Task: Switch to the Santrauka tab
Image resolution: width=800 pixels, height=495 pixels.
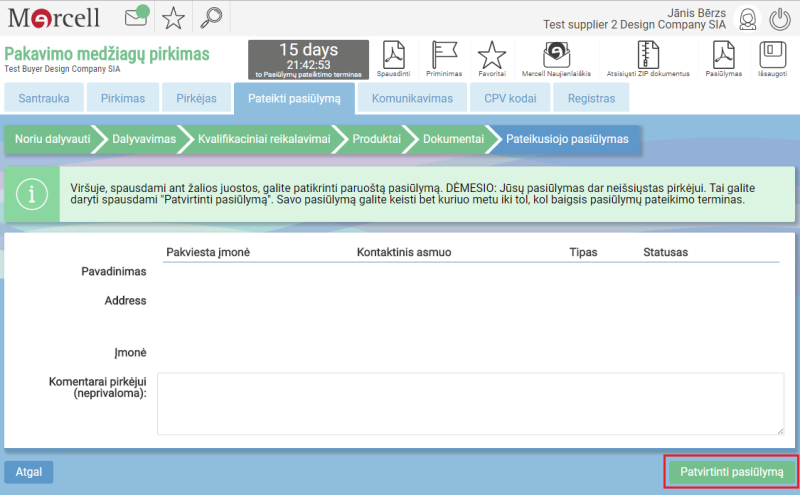Action: pos(42,98)
